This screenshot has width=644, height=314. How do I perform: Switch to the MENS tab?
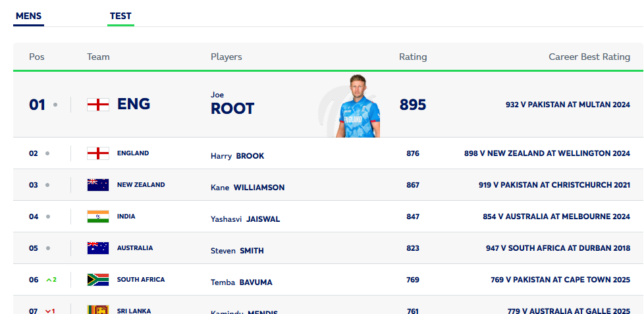pos(28,16)
